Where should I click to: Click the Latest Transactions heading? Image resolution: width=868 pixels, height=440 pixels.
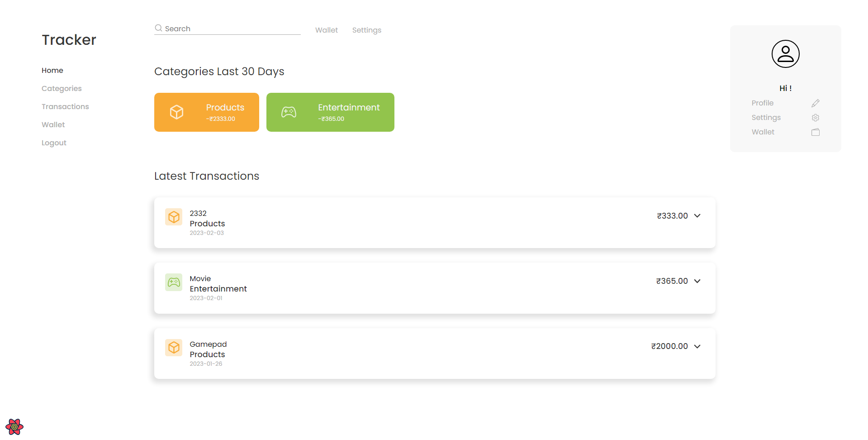coord(207,176)
